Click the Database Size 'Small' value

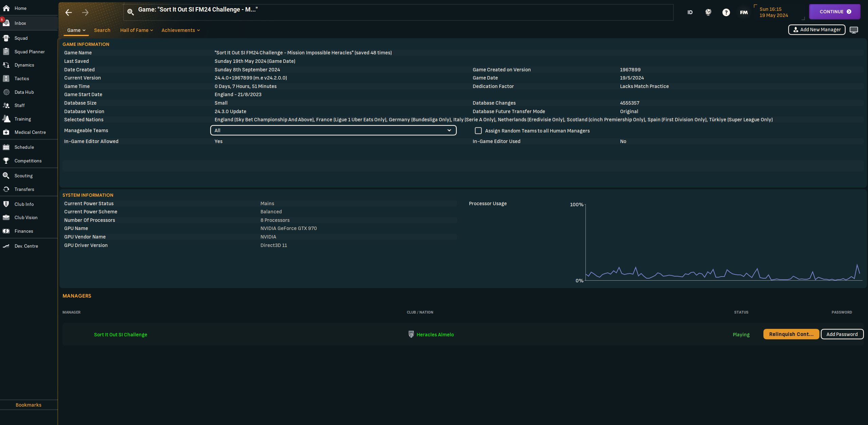tap(221, 103)
